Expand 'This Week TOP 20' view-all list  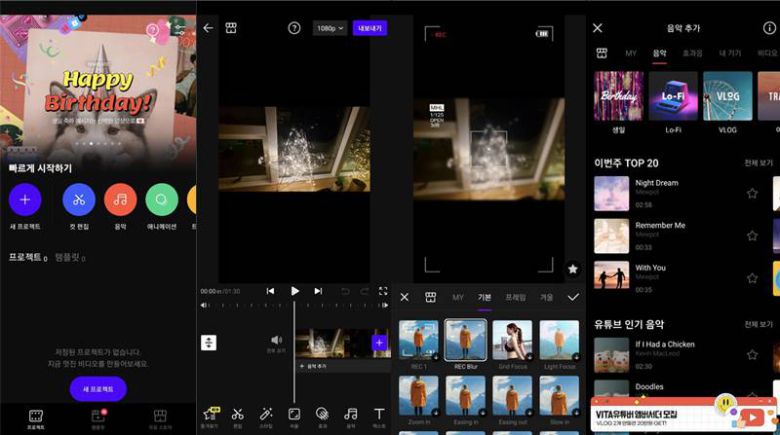pyautogui.click(x=758, y=162)
